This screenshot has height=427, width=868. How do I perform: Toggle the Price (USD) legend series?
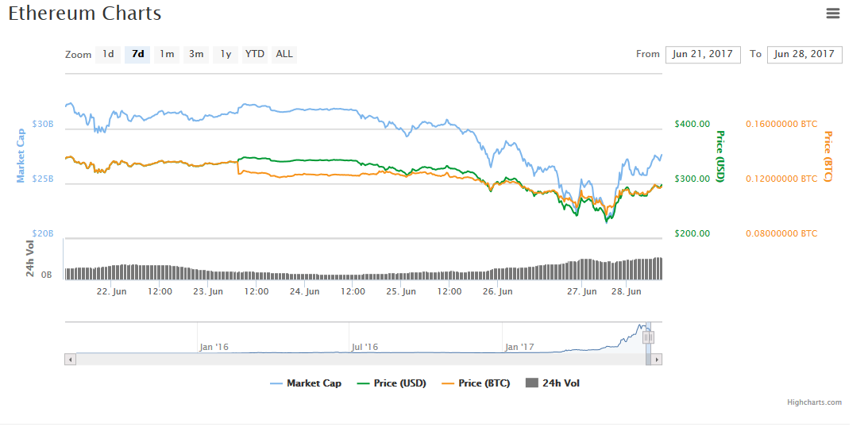(x=392, y=383)
